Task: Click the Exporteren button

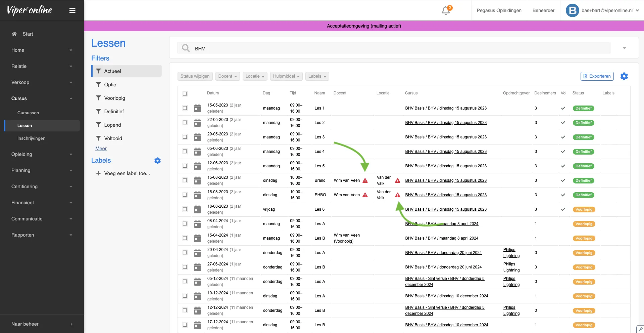Action: click(x=597, y=76)
